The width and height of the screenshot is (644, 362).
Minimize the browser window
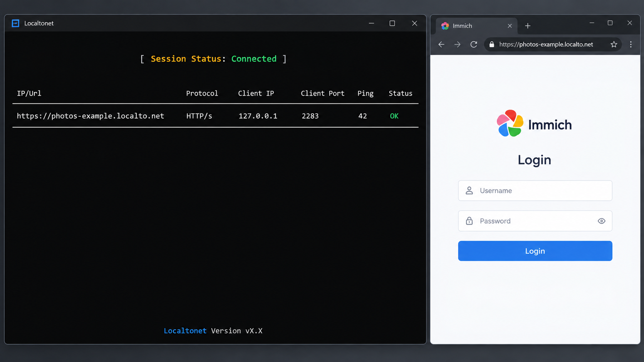[592, 23]
